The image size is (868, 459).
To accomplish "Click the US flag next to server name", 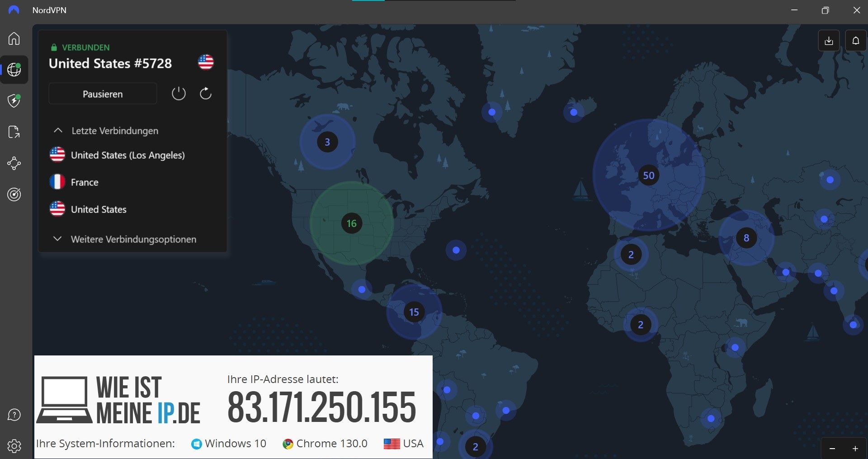I will [206, 62].
